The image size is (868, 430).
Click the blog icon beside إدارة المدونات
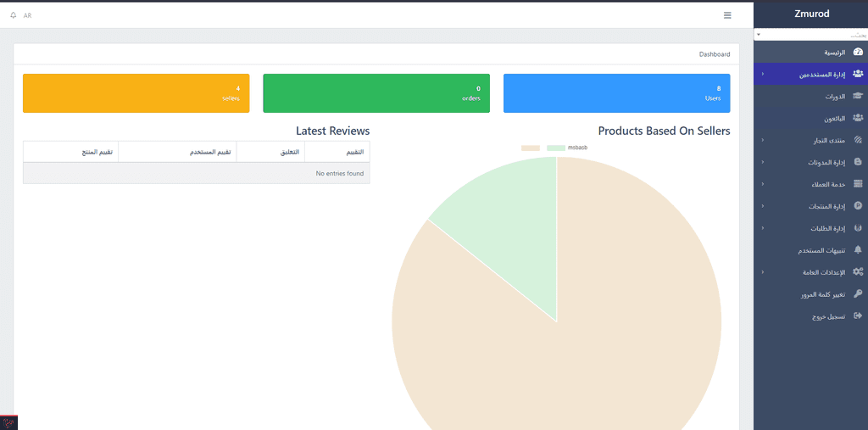click(858, 162)
